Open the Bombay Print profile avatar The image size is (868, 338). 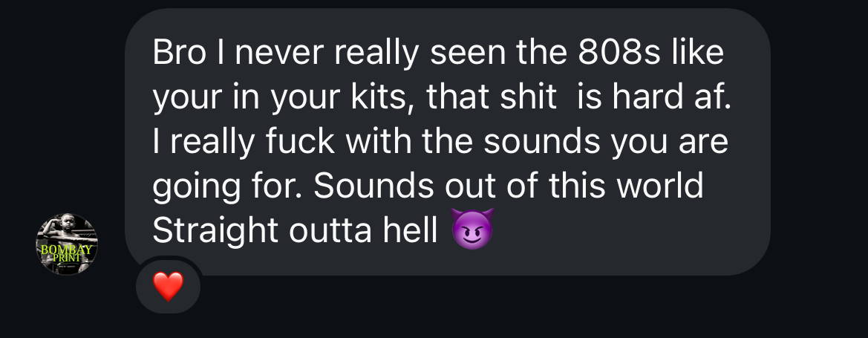tap(67, 243)
